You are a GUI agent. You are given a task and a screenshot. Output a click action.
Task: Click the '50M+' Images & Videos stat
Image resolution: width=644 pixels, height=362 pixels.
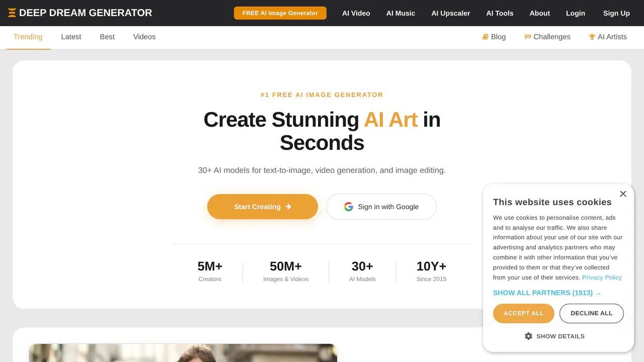286,271
